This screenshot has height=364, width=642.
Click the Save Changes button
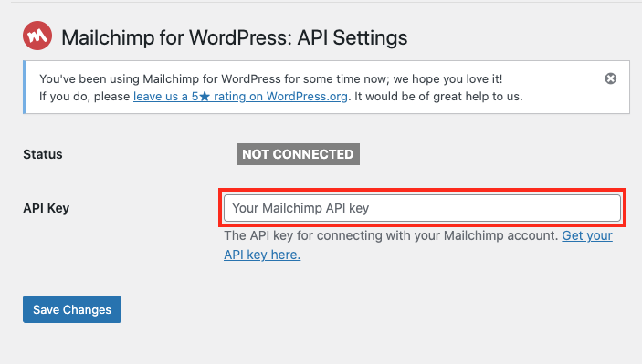pyautogui.click(x=72, y=309)
